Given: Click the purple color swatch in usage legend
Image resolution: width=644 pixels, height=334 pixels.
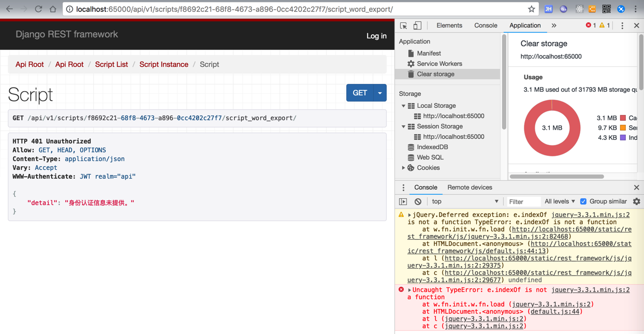Looking at the screenshot, I should click(623, 138).
